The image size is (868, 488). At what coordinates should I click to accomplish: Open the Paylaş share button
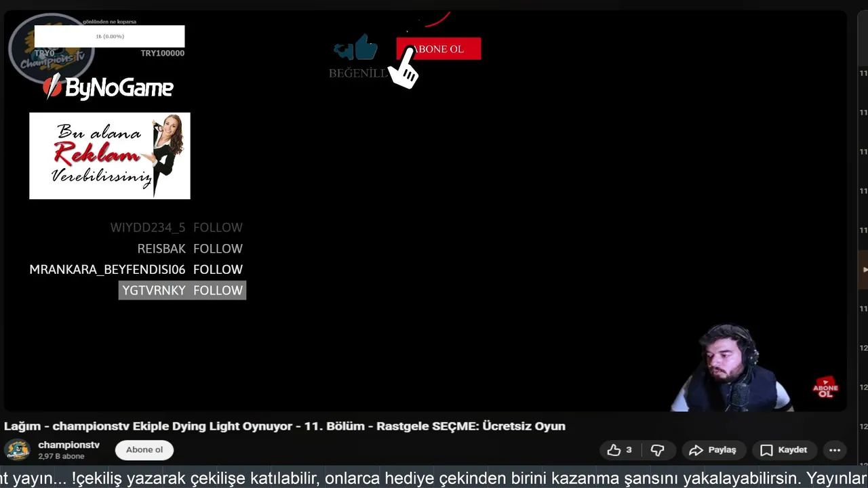click(713, 450)
